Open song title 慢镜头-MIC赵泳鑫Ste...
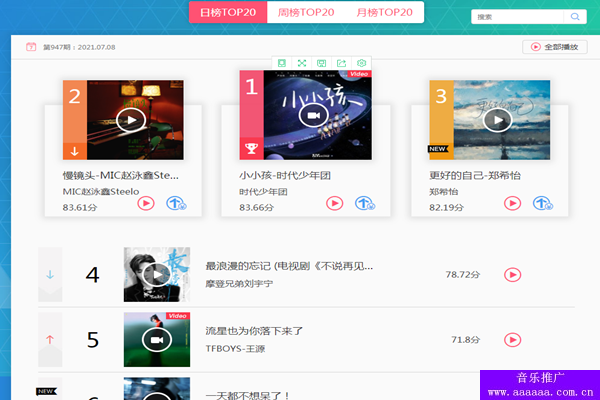Viewport: 600px width, 400px height. click(x=121, y=176)
